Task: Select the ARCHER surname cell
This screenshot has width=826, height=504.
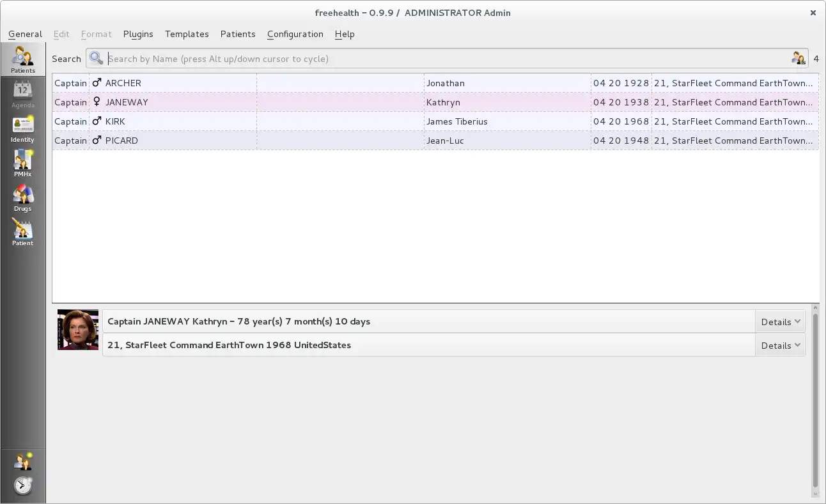Action: coord(173,83)
